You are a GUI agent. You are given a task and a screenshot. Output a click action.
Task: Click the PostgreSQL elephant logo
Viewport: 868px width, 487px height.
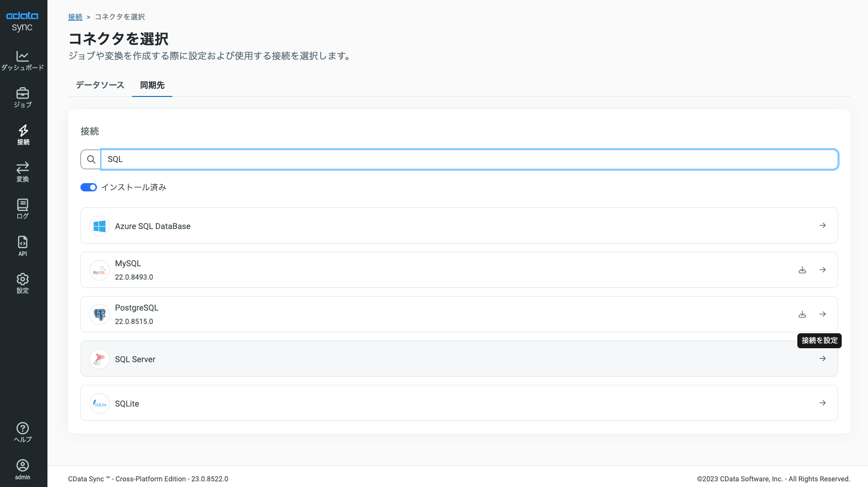(x=100, y=315)
